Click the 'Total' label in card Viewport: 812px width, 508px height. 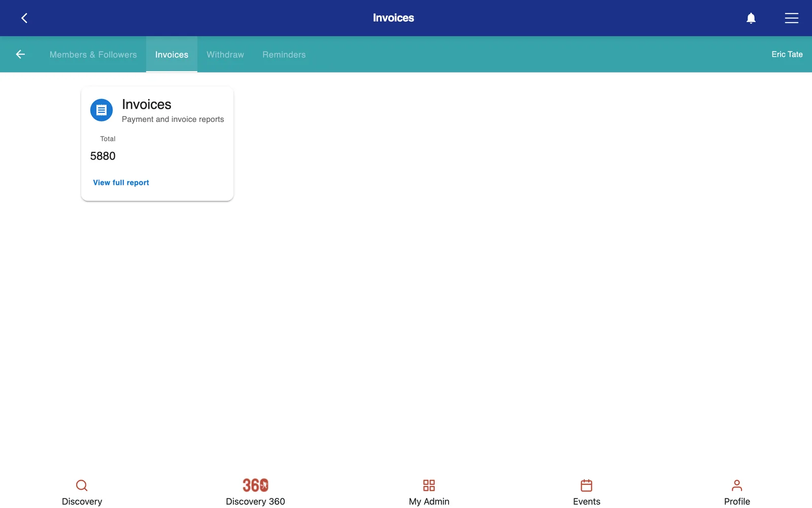[108, 139]
